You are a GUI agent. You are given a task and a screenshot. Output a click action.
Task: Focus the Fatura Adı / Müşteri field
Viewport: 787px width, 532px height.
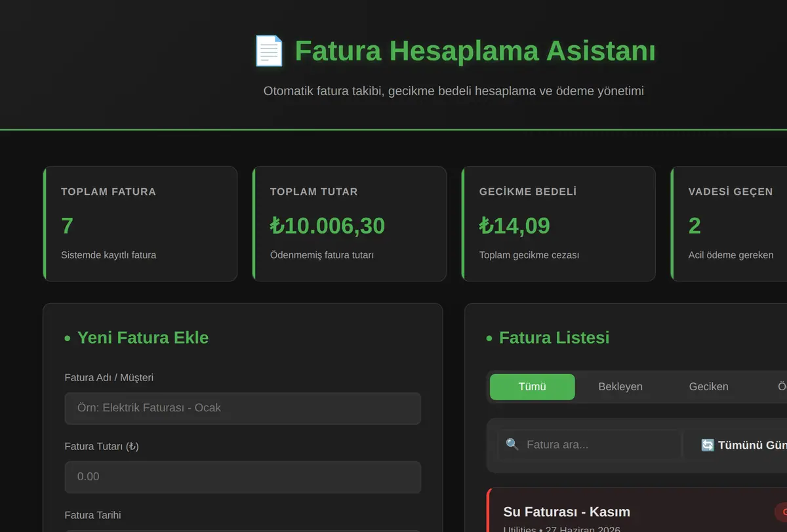243,408
